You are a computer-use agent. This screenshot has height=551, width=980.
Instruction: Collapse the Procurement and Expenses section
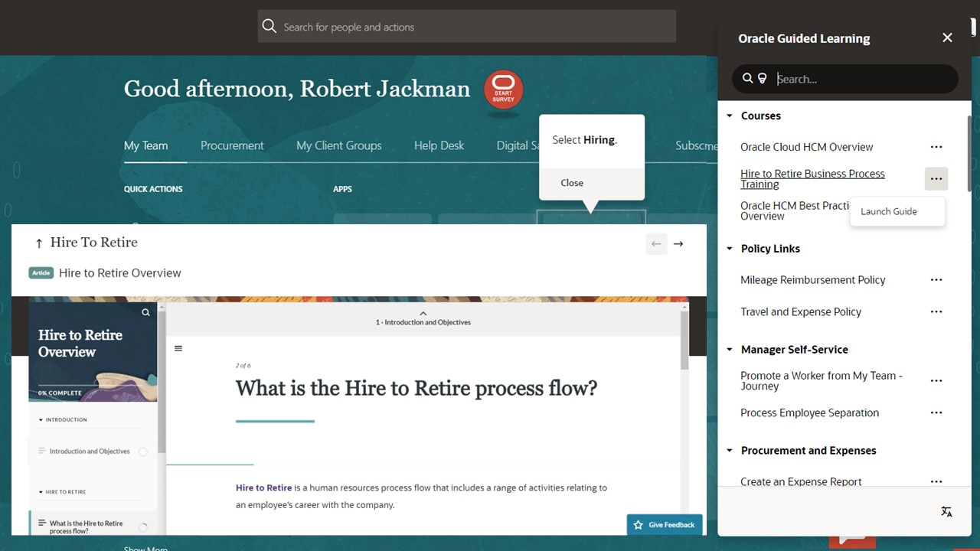click(730, 451)
